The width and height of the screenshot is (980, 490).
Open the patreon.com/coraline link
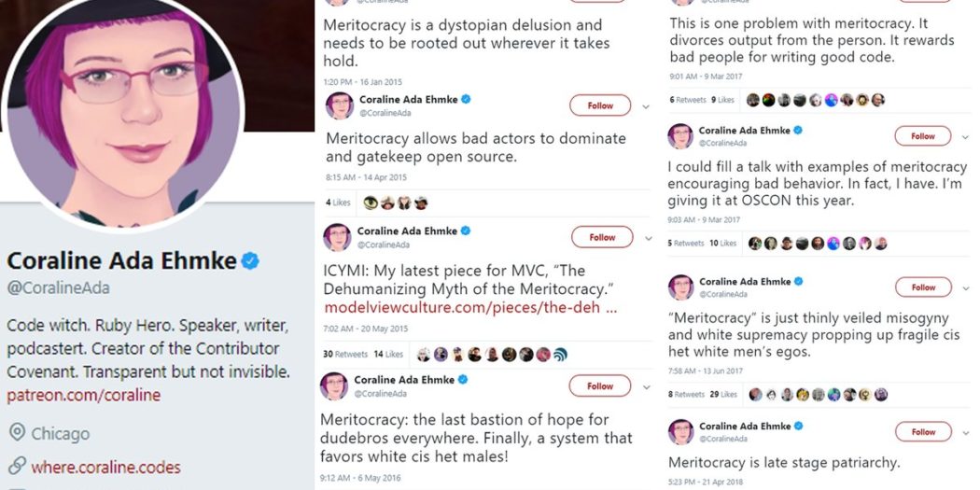pos(84,395)
